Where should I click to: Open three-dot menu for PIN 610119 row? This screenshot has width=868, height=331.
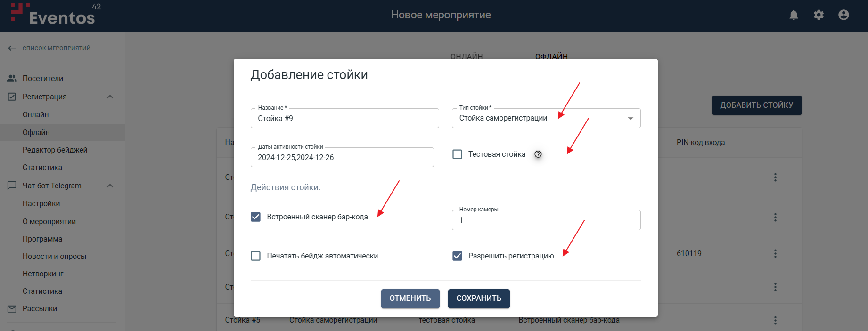point(775,254)
